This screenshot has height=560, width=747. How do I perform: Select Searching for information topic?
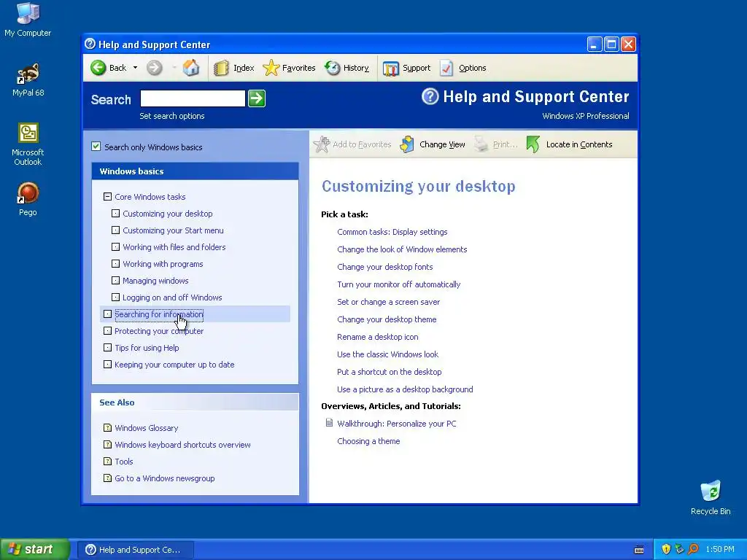tap(159, 314)
